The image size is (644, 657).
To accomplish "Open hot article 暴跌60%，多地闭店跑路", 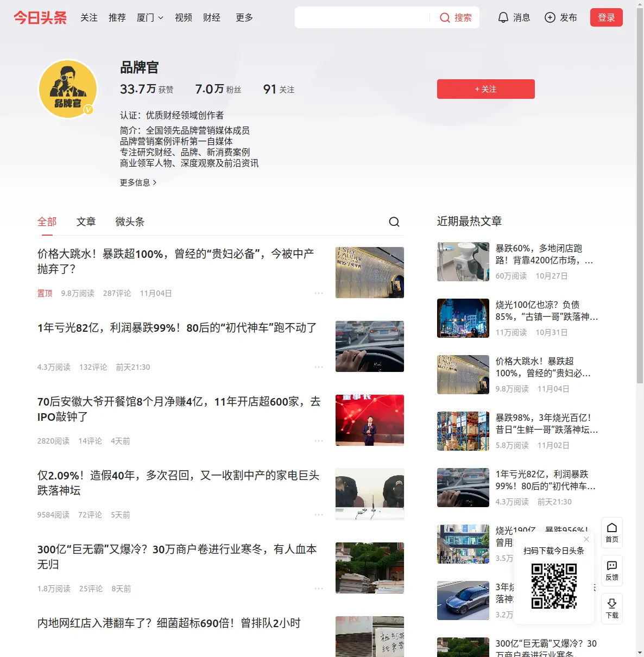I will coord(545,254).
